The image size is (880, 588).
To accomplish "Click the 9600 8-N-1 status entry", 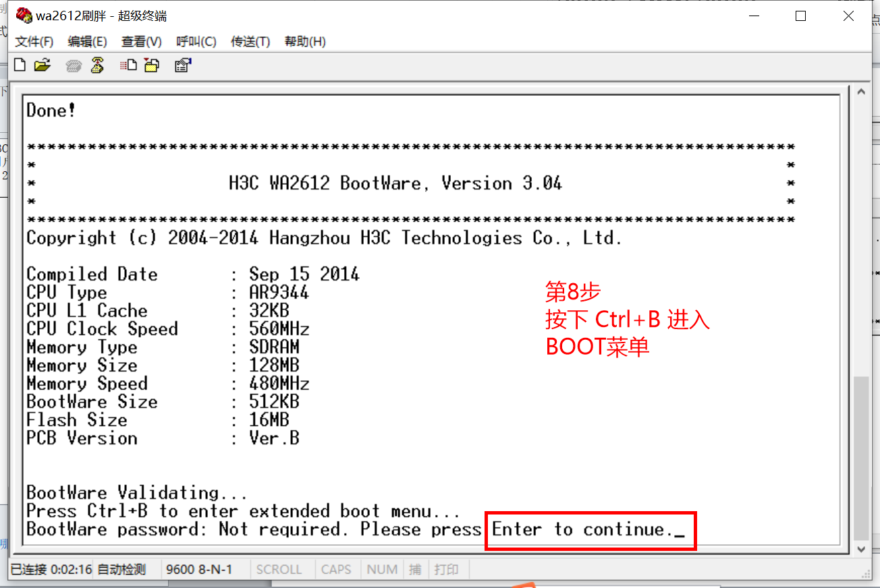I will point(199,570).
